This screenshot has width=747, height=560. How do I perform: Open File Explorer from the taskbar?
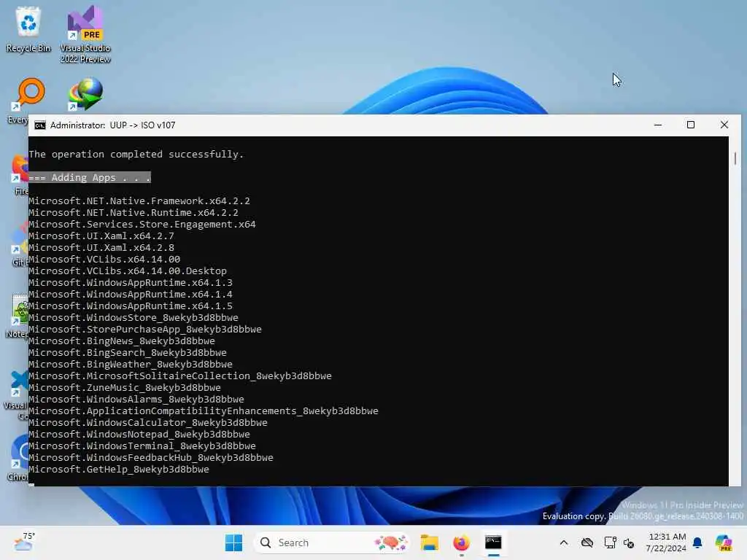point(429,542)
